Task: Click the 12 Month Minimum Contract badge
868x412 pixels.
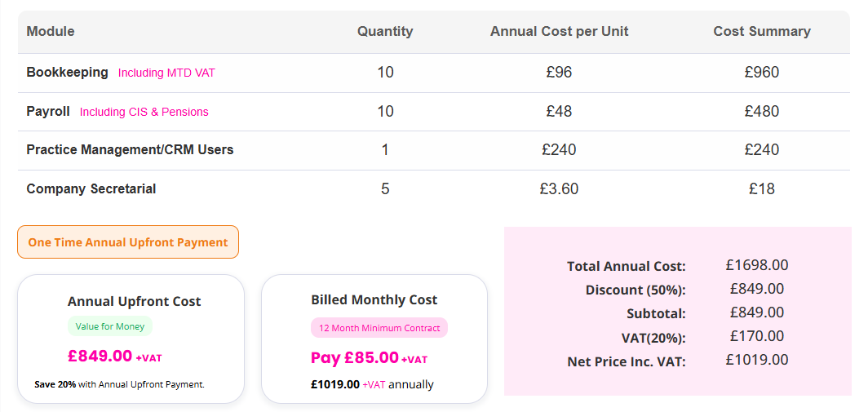Action: (x=379, y=328)
